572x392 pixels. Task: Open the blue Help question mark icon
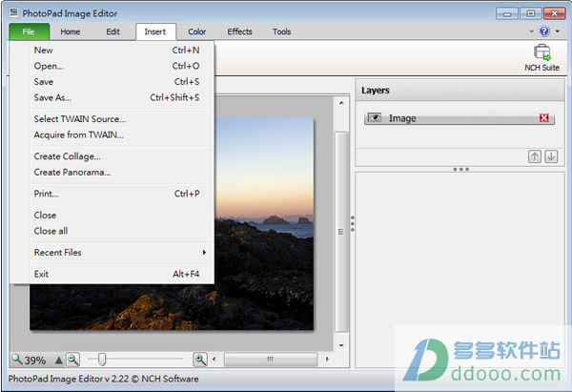point(544,31)
